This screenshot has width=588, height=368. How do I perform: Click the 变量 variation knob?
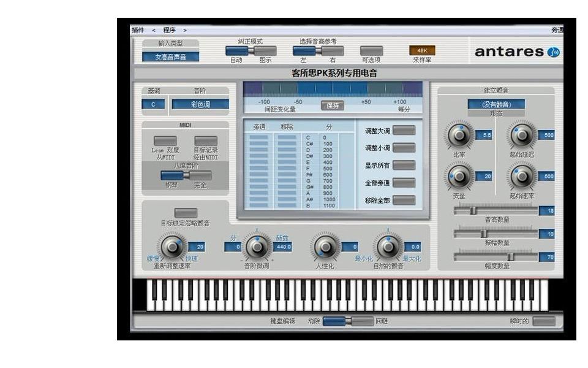pyautogui.click(x=459, y=176)
